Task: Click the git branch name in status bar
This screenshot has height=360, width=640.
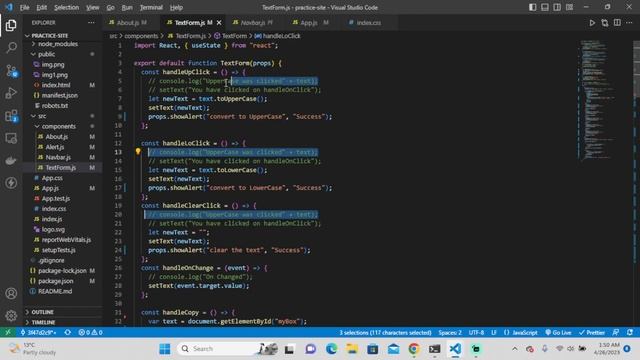Action: coord(38,332)
